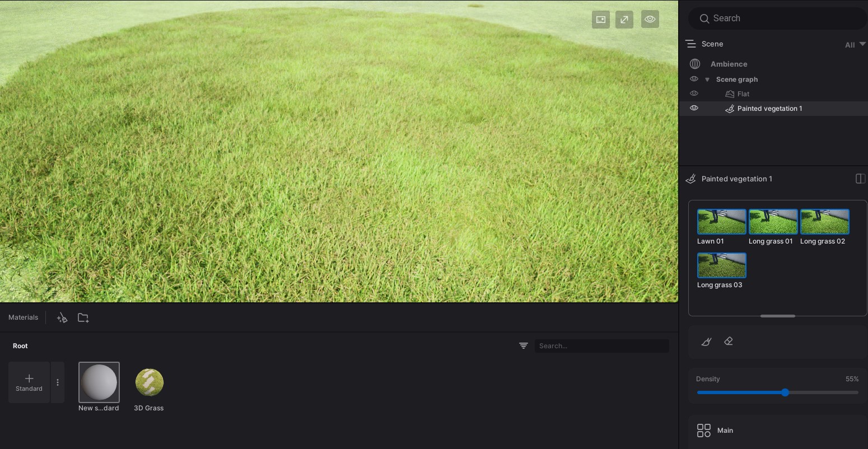Click the Main grid icon
Viewport: 868px width, 449px height.
(x=704, y=431)
